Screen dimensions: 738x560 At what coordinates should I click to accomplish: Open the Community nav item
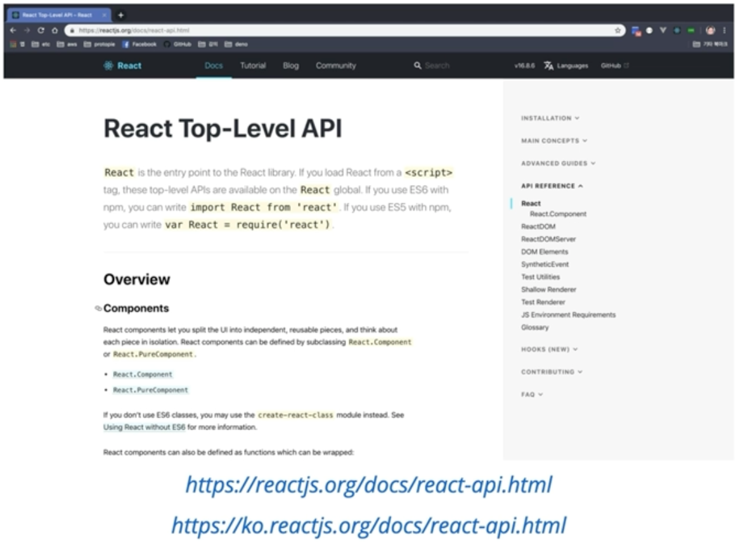(335, 65)
